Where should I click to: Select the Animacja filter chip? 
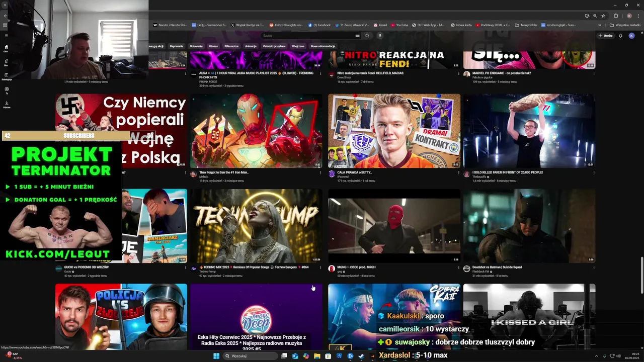click(251, 46)
